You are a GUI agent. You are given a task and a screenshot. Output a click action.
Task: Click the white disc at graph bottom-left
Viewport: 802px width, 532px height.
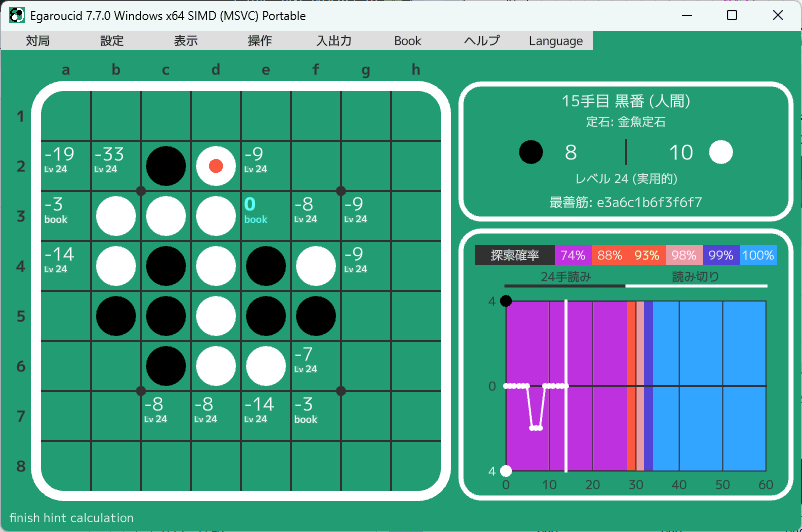point(506,471)
